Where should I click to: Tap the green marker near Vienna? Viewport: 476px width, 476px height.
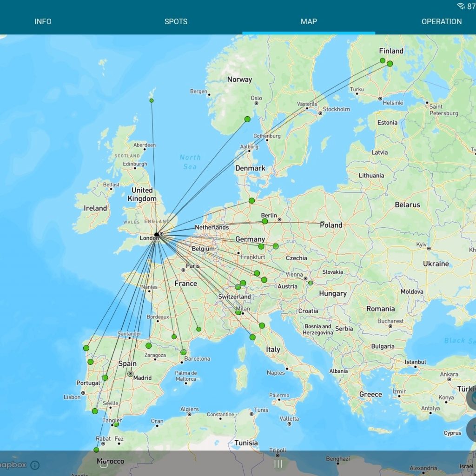pos(311,283)
